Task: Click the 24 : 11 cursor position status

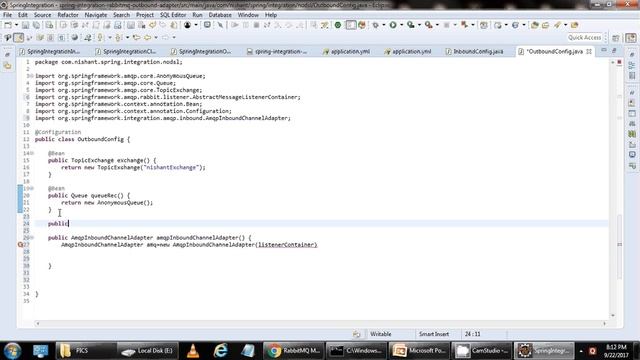Action: pos(472,334)
